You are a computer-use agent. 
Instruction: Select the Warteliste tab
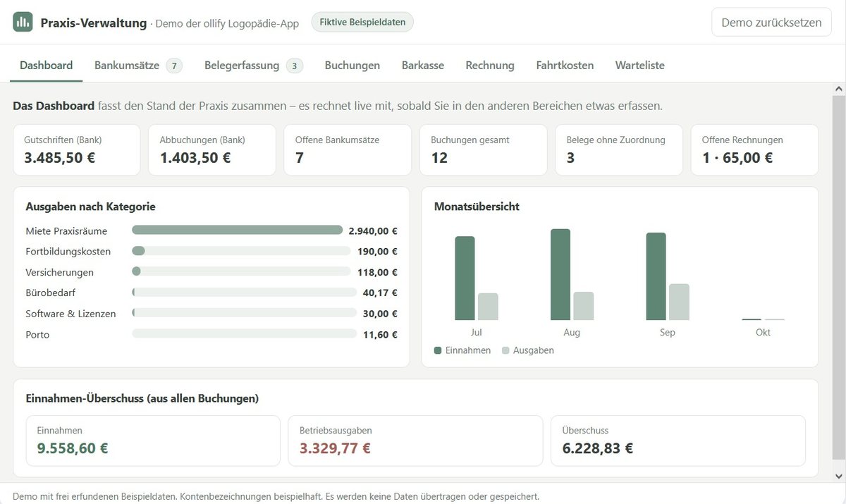tap(639, 65)
